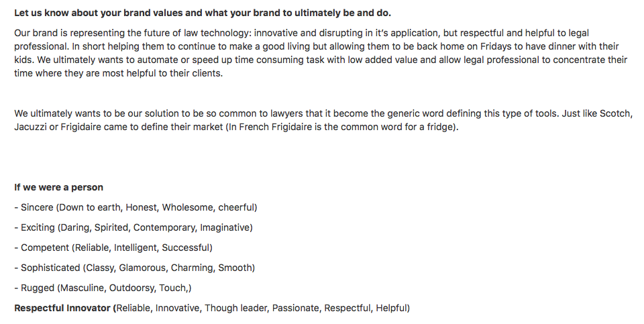Click the "Exciting" trait line
The height and width of the screenshot is (324, 644).
tap(133, 227)
